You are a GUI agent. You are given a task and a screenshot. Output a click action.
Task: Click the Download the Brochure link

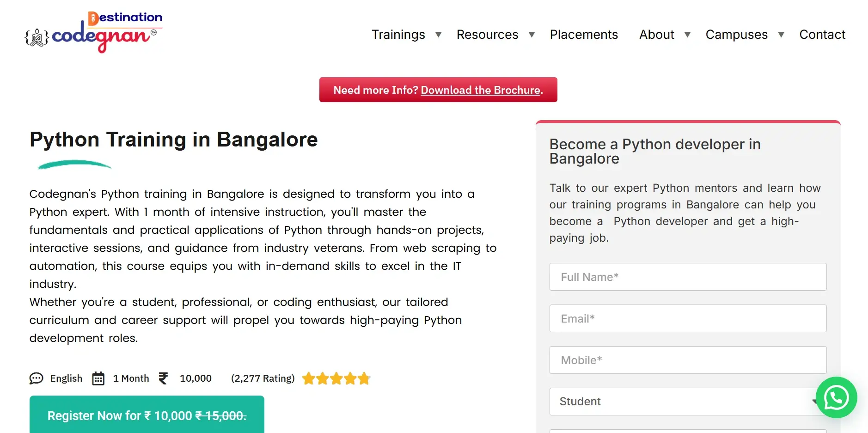481,90
